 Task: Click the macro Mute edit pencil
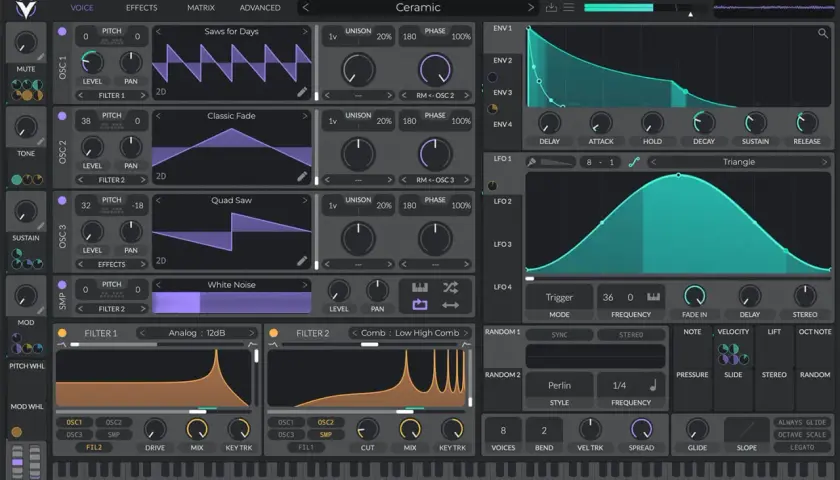(x=41, y=57)
